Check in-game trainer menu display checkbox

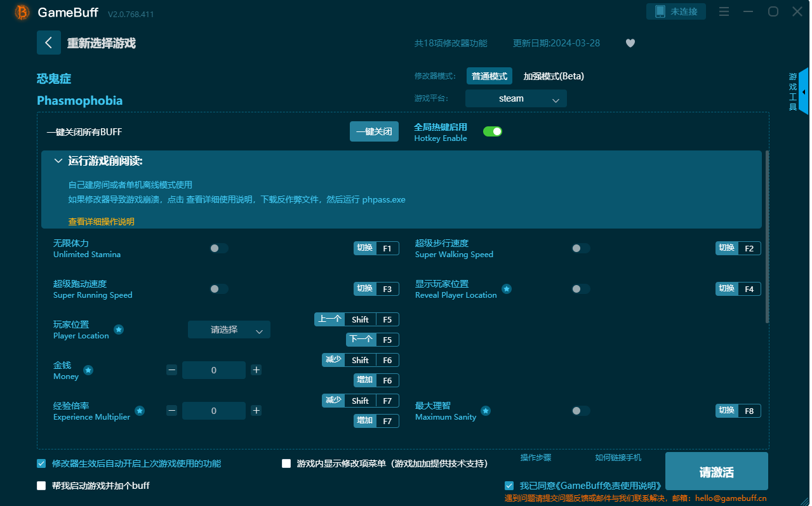coord(286,463)
